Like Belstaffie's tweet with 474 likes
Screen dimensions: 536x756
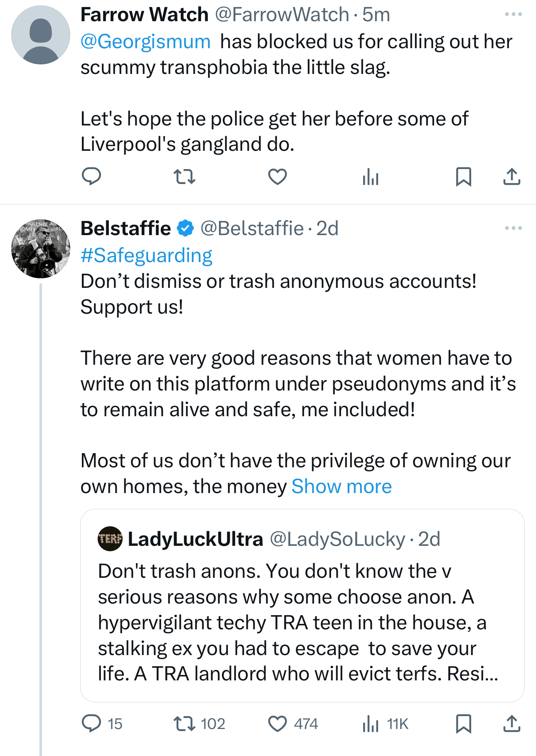coord(277,723)
